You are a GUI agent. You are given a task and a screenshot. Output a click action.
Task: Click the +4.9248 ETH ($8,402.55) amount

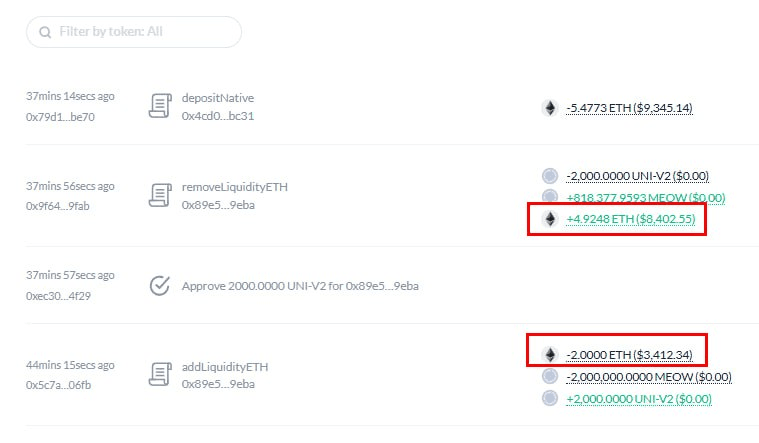pos(631,219)
